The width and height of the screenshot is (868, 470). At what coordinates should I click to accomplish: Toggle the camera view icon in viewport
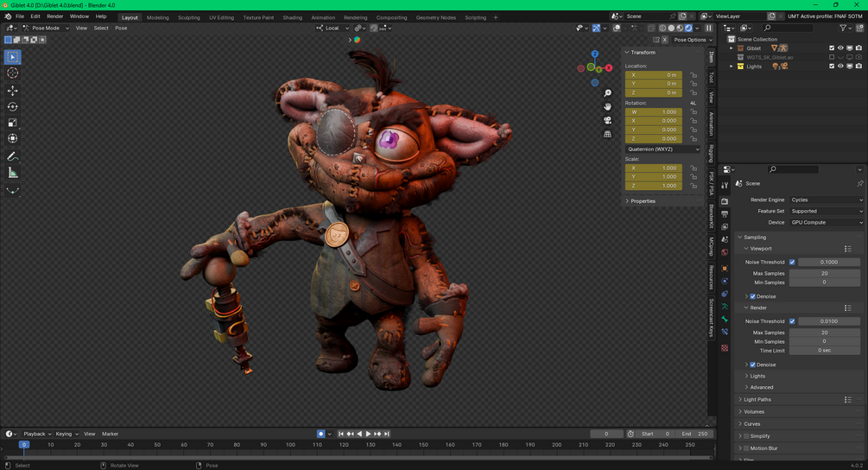(608, 120)
